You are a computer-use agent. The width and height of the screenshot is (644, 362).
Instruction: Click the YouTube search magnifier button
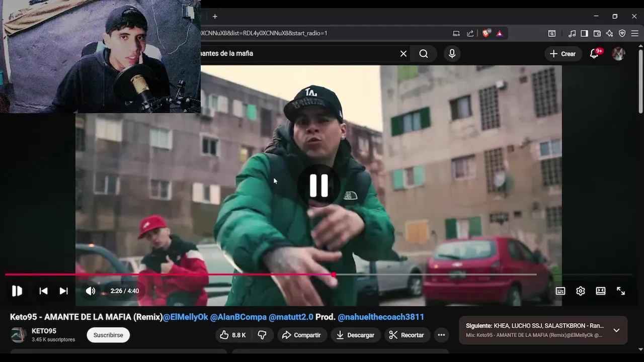(424, 53)
